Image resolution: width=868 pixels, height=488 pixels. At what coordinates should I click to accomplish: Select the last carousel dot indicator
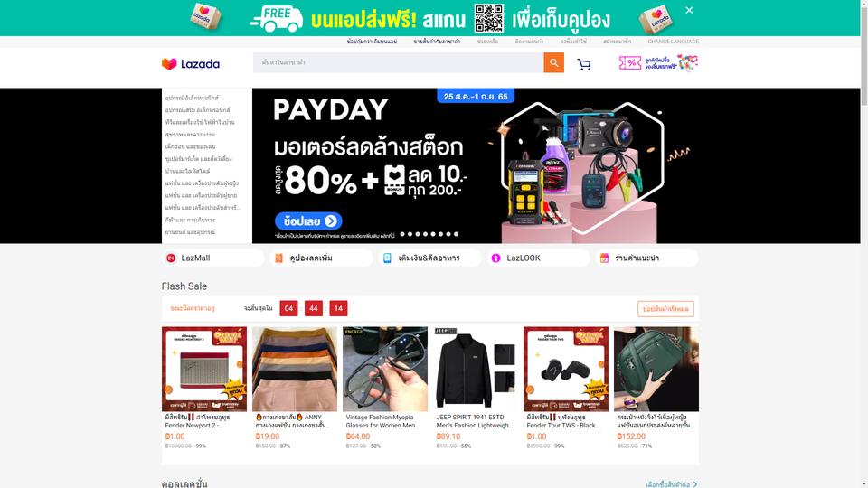(x=456, y=234)
